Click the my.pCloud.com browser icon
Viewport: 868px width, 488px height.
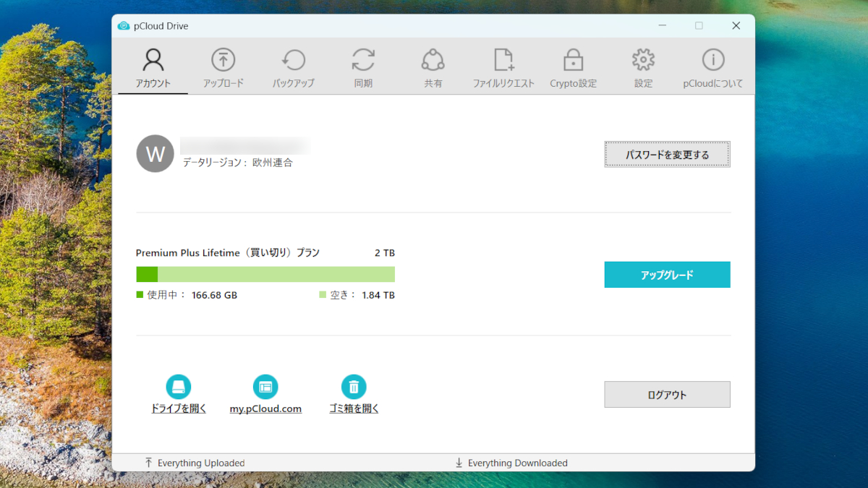coord(265,387)
